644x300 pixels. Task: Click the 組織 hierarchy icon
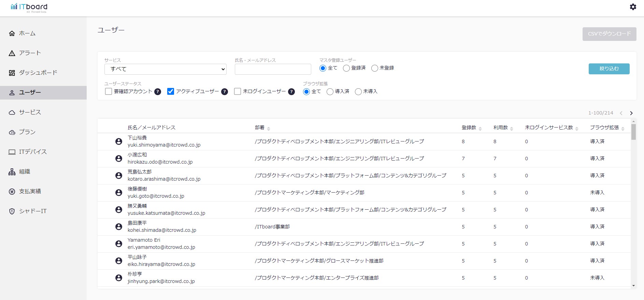[12, 172]
